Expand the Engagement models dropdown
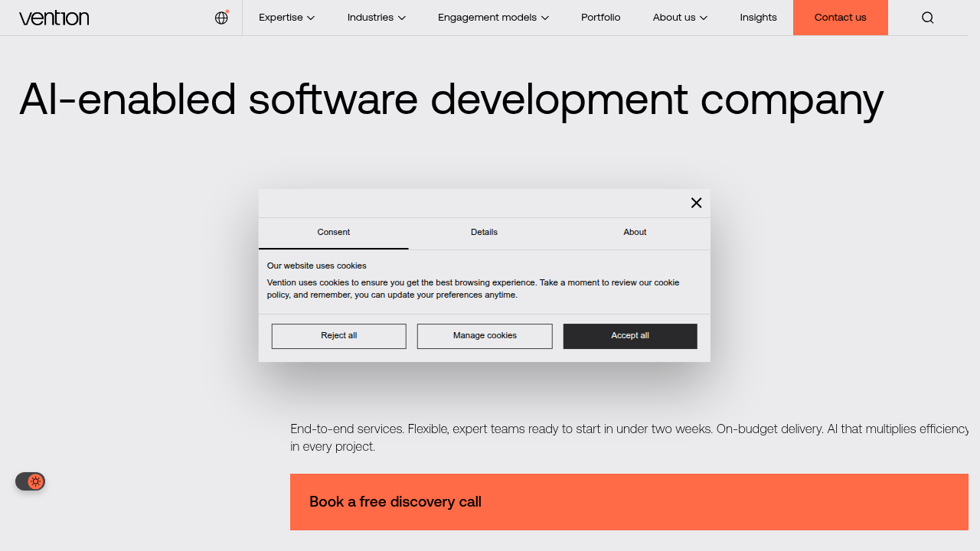This screenshot has height=551, width=980. (x=493, y=18)
